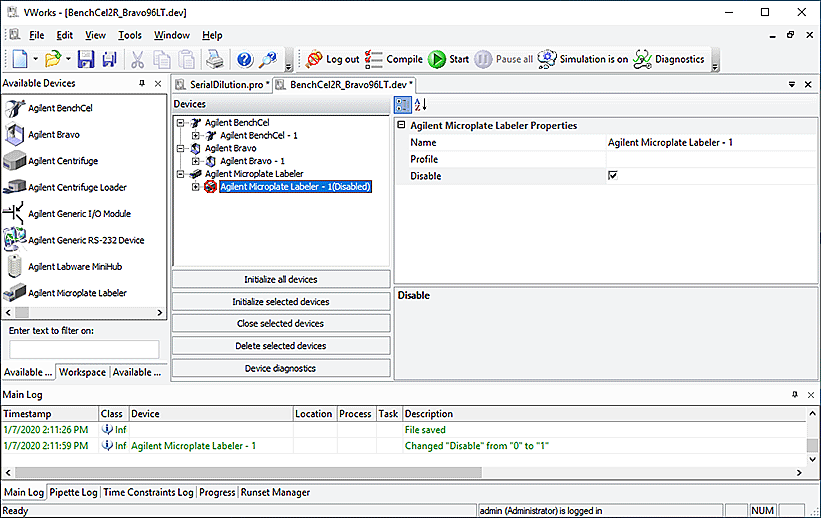Collapse the Agilent Microplate Labeler tree node
Screen dimensions: 821x518
[180, 174]
